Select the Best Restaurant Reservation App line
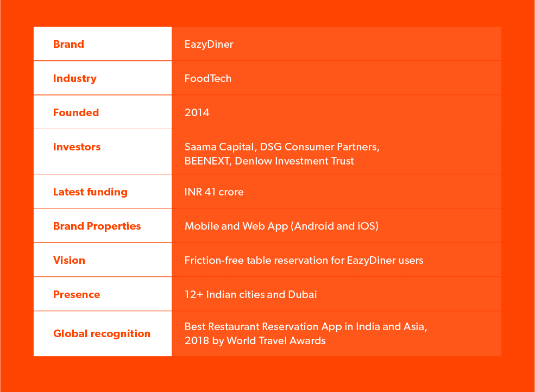535x392 pixels. [305, 326]
